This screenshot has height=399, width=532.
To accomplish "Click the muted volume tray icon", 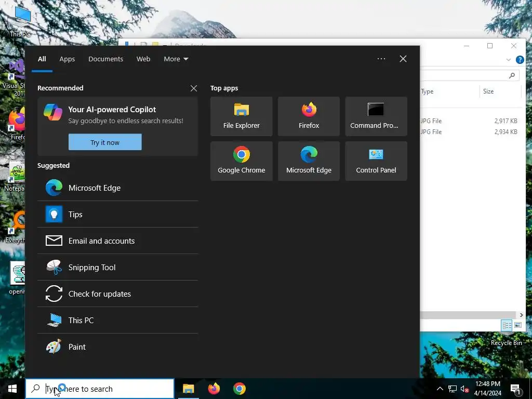I will coord(464,389).
